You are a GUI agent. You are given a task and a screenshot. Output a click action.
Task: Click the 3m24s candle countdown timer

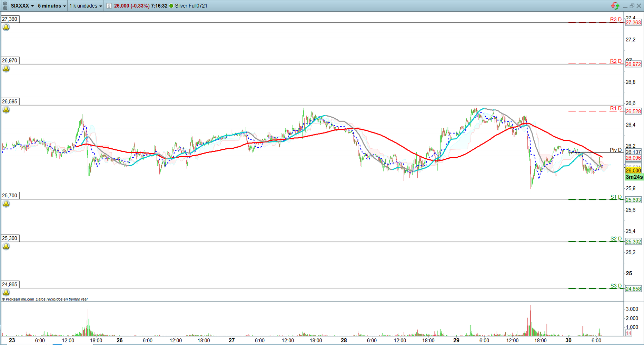click(634, 177)
